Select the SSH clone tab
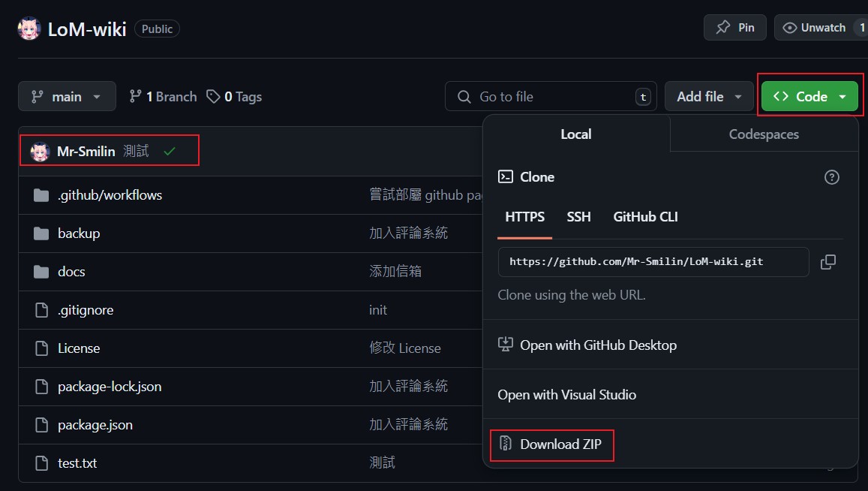This screenshot has height=491, width=868. pos(578,217)
